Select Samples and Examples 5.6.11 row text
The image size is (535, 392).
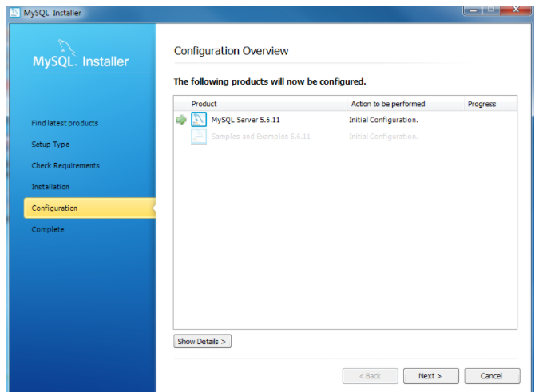261,137
